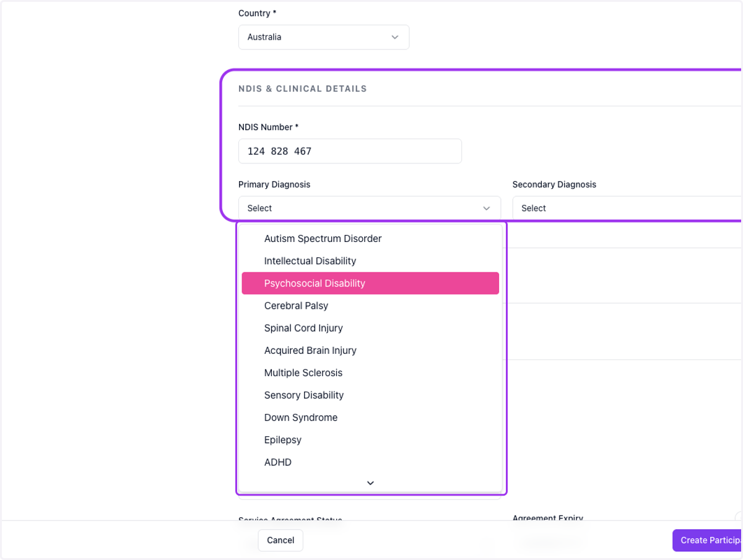The image size is (743, 560).
Task: Click the scroll-down chevron in list
Action: (370, 483)
